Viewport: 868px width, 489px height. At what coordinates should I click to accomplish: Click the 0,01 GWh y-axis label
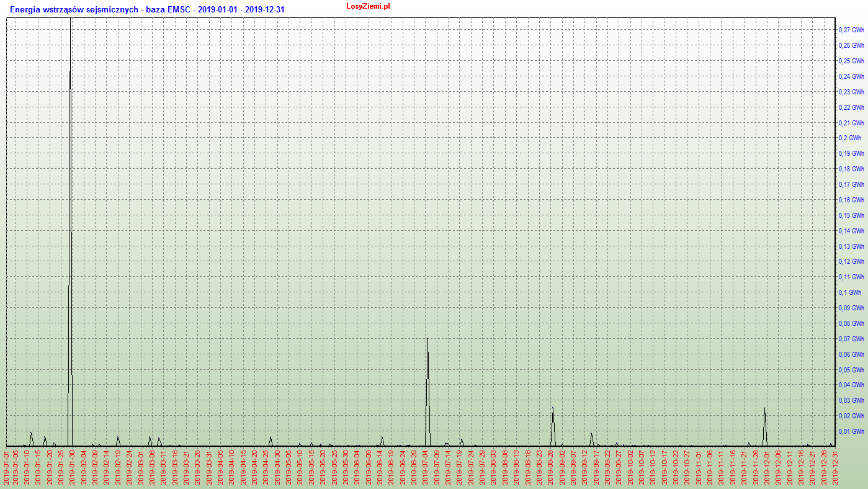point(851,431)
